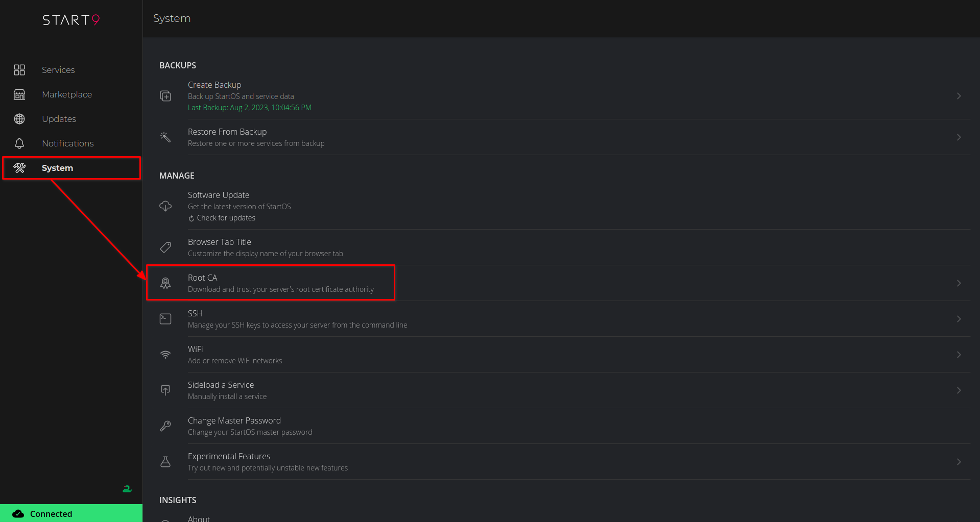Click the Browser Tab Title tag icon

165,247
